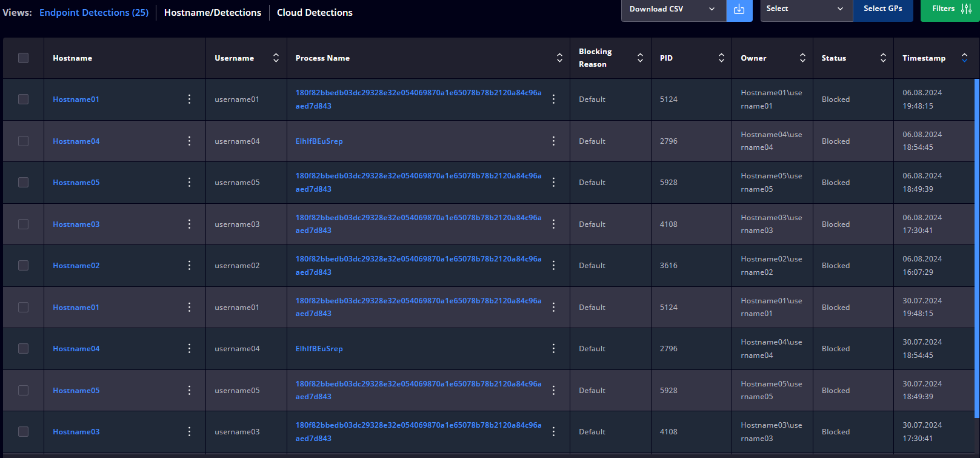Open process options menu in PID 4108 06.08.2024 row
The image size is (980, 458).
(553, 224)
